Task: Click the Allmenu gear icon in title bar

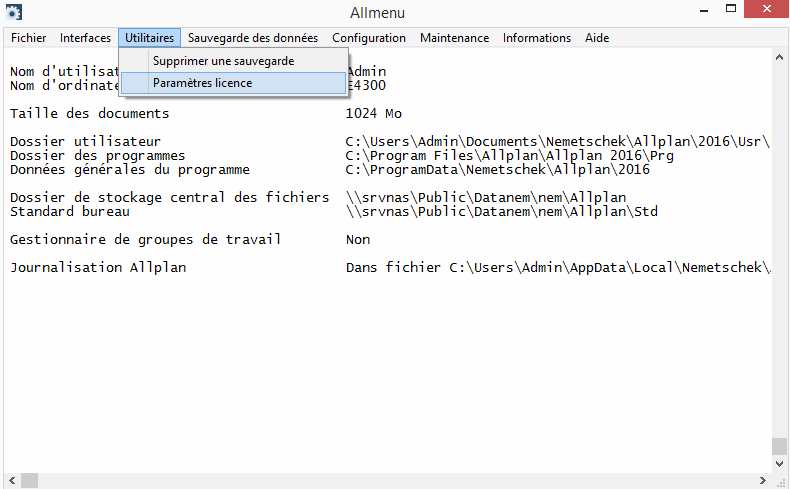Action: [x=14, y=12]
